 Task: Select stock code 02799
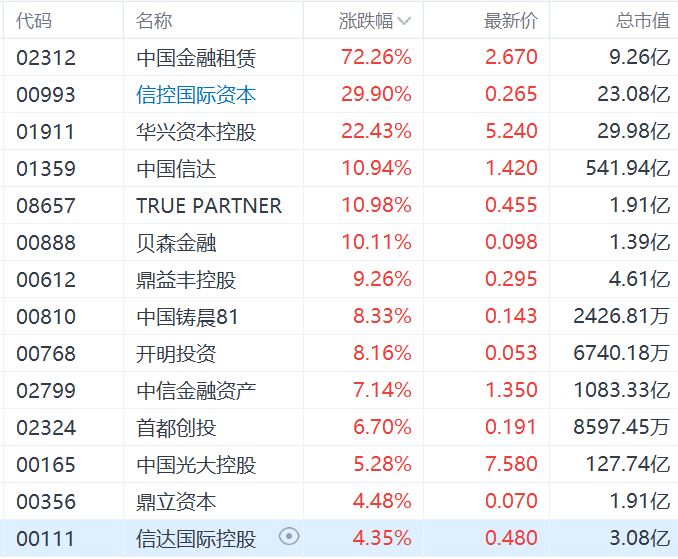pos(46,391)
